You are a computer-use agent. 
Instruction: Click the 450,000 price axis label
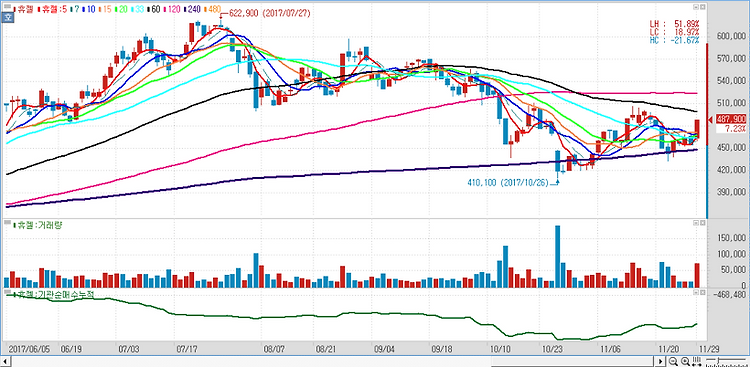tap(732, 148)
